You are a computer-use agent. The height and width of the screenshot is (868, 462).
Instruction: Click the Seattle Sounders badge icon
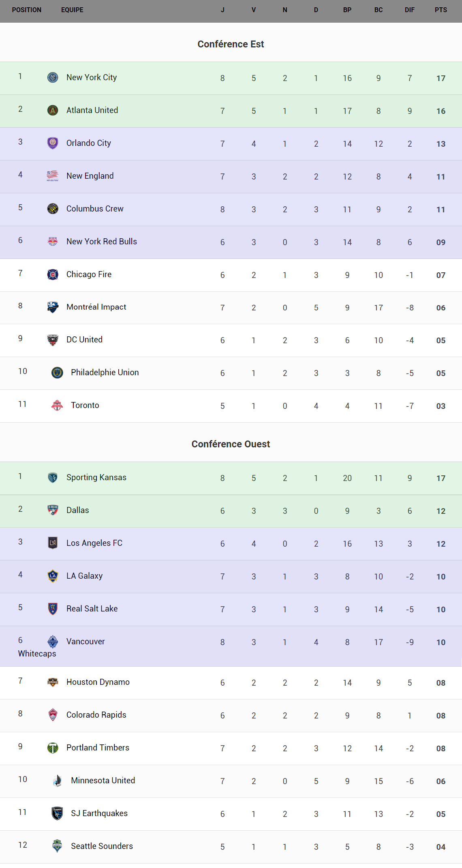[57, 846]
